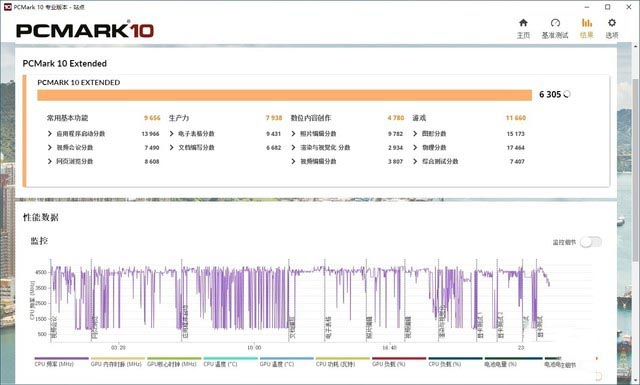This screenshot has height=385, width=640.
Task: Click the 生产力 category heading
Action: [179, 118]
